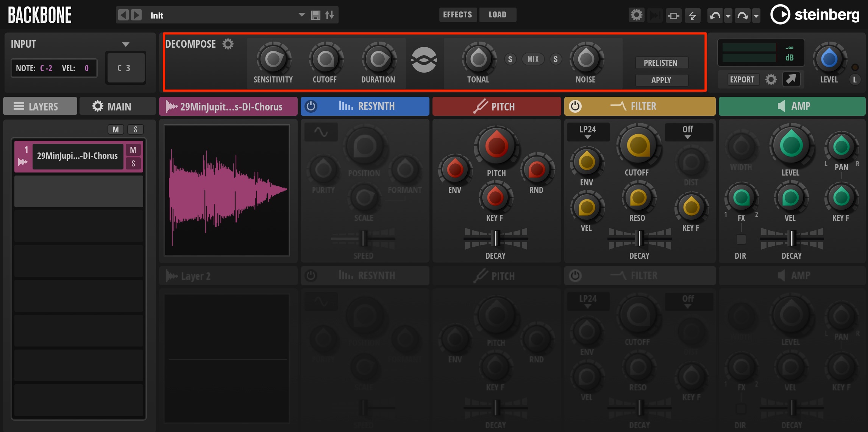Switch to the LAYERS tab
The width and height of the screenshot is (868, 432).
pyautogui.click(x=40, y=106)
